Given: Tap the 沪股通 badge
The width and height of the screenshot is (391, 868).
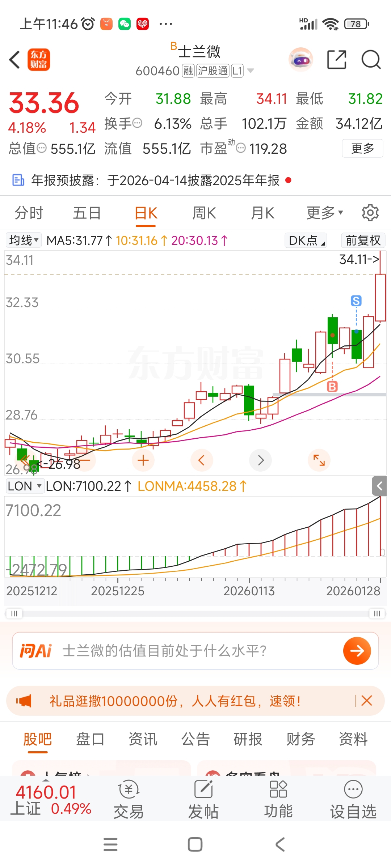Looking at the screenshot, I should 213,71.
